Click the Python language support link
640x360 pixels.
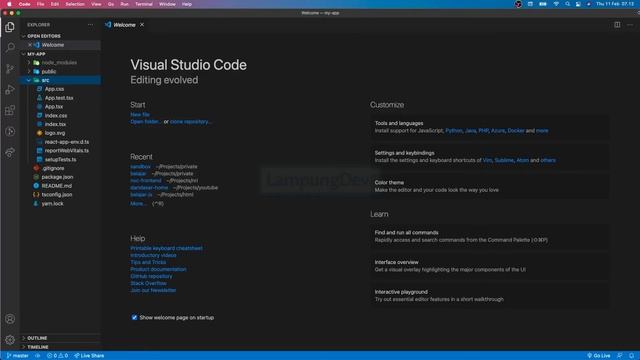453,131
